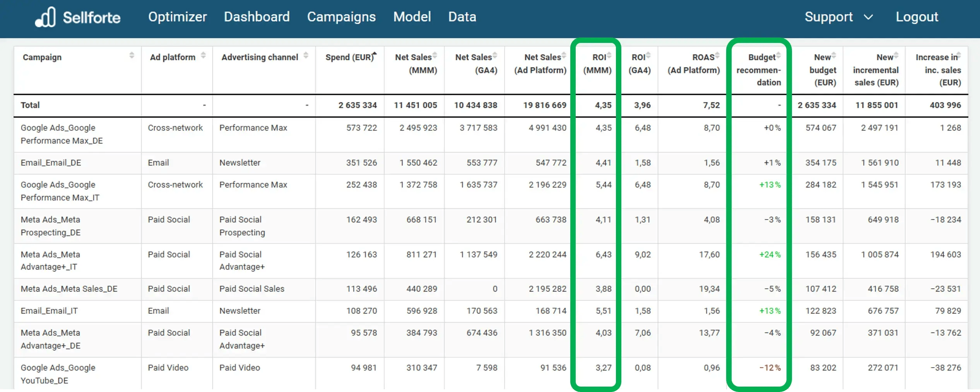Image resolution: width=980 pixels, height=392 pixels.
Task: Open the Data section
Action: pyautogui.click(x=462, y=17)
